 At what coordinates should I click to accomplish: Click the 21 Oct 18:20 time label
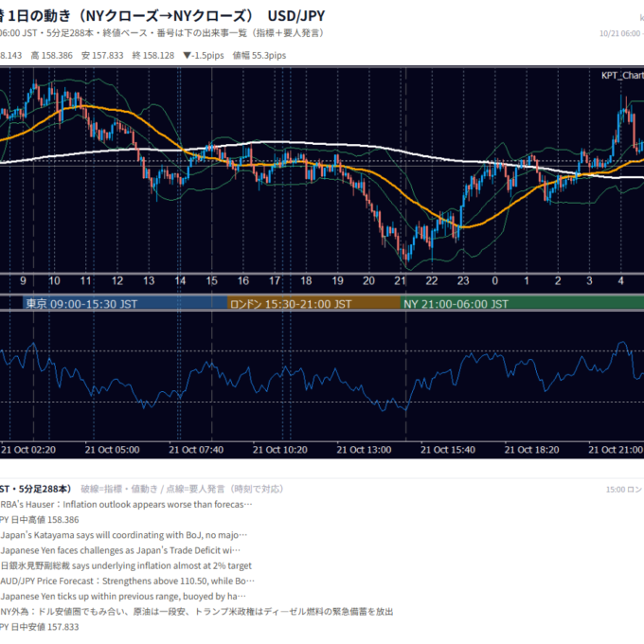532,450
